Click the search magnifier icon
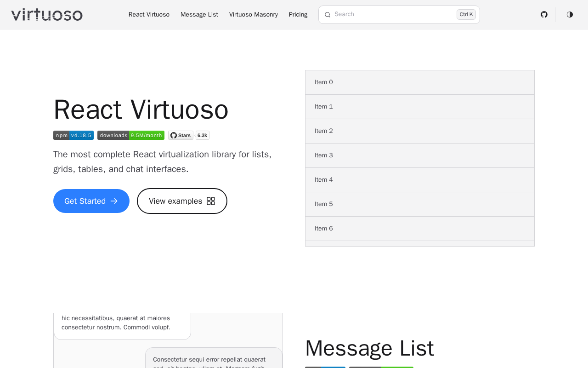588x368 pixels. point(328,15)
